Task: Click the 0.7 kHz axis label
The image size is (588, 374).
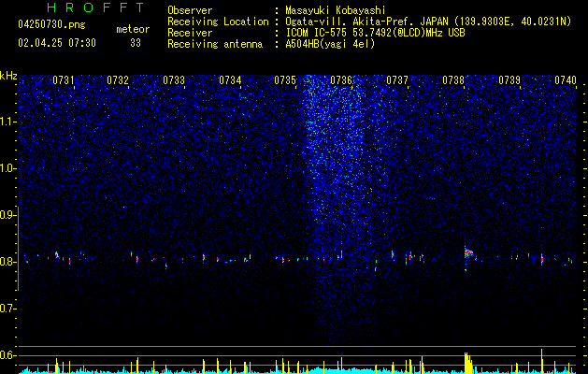Action: [x=8, y=309]
